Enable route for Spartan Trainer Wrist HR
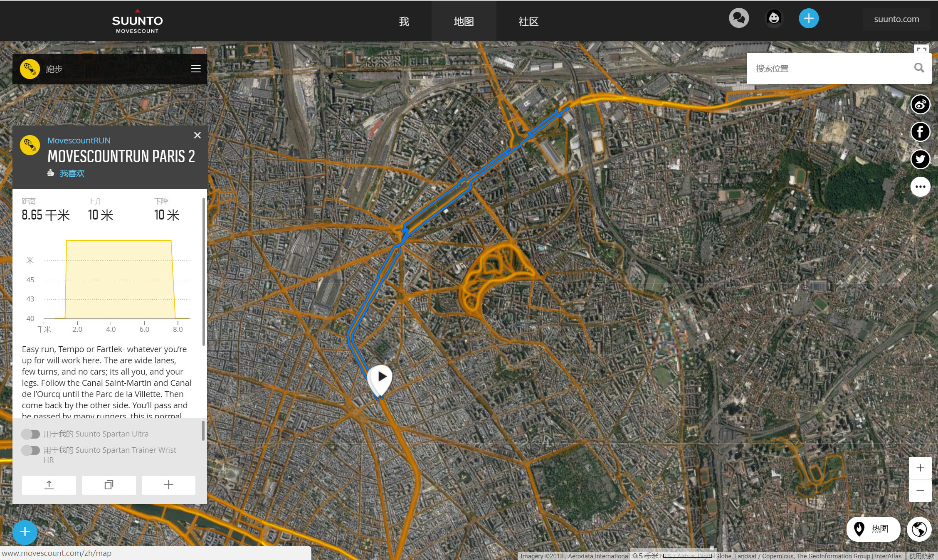938x560 pixels. tap(30, 450)
